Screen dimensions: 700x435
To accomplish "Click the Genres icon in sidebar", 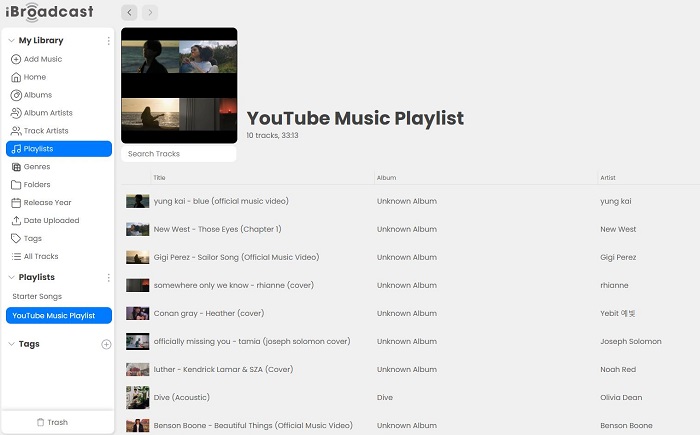I will click(x=16, y=167).
